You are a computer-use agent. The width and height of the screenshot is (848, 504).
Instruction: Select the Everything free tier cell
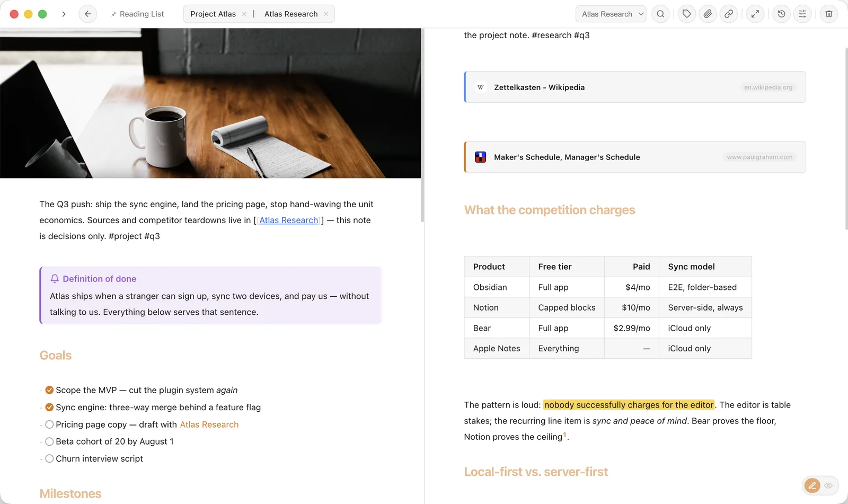[x=567, y=348]
